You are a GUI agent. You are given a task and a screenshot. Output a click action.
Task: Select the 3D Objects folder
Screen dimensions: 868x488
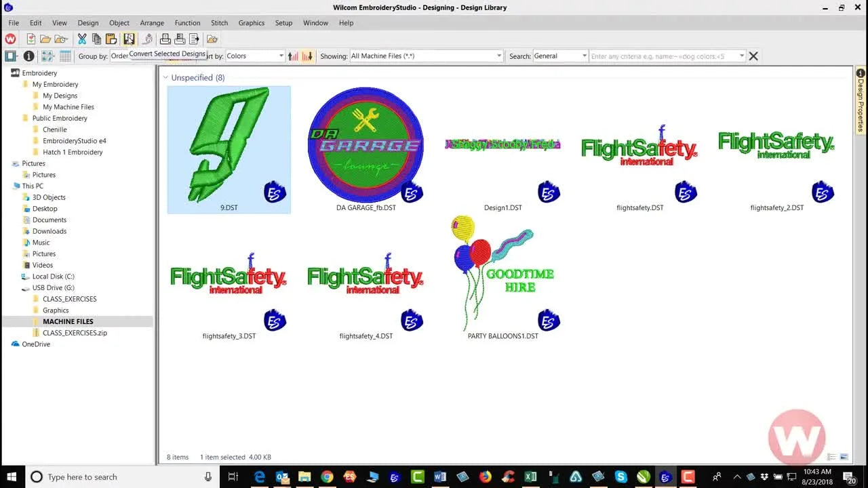(x=49, y=197)
